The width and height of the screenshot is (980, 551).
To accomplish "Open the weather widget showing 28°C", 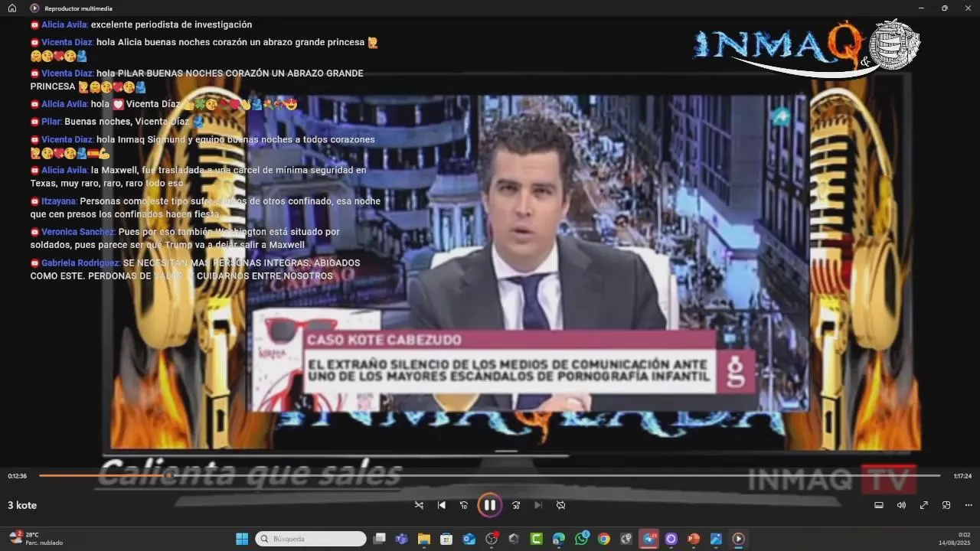I will [36, 539].
